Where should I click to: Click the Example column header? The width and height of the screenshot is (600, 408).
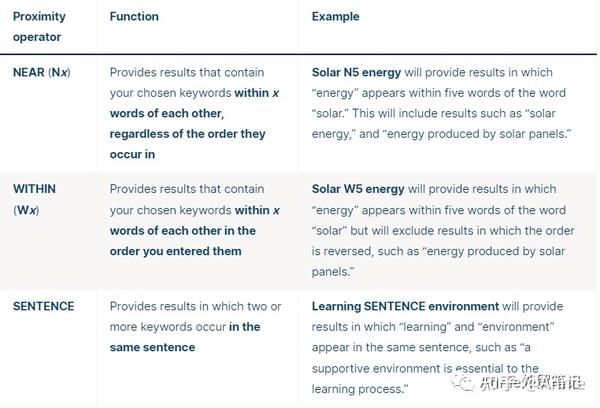335,16
